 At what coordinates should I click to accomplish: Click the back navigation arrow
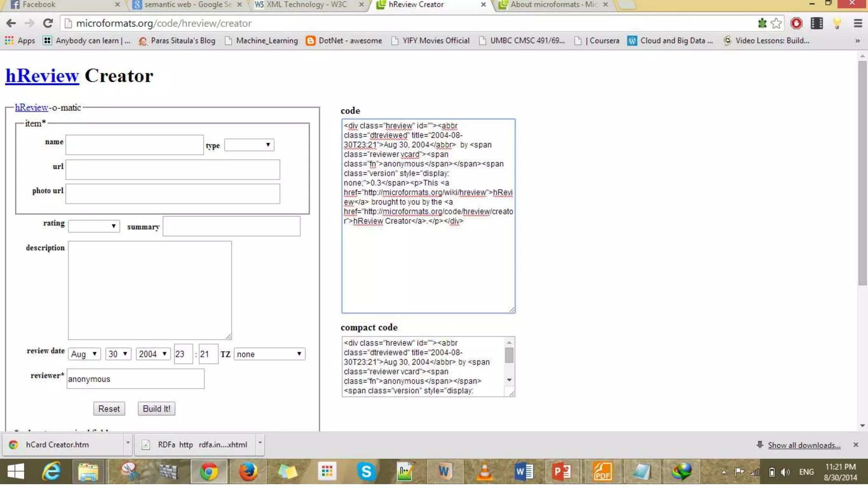tap(11, 23)
